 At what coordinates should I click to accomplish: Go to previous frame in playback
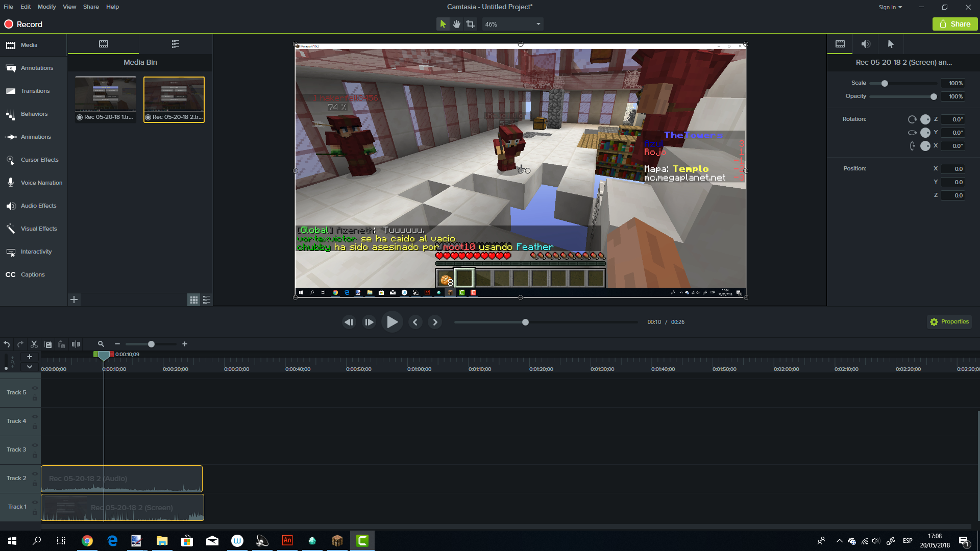(349, 322)
